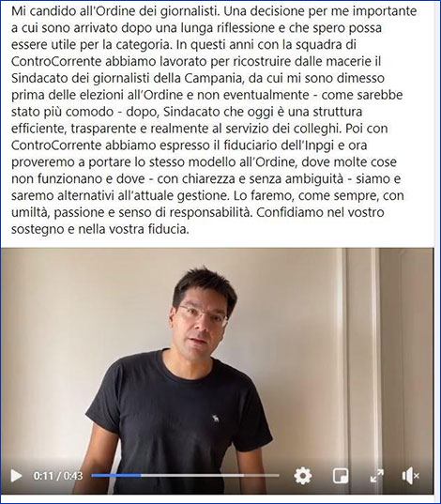The height and width of the screenshot is (504, 441).
Task: Click the closing line 'sostegno e nella vostra fiducia.'
Action: click(100, 230)
